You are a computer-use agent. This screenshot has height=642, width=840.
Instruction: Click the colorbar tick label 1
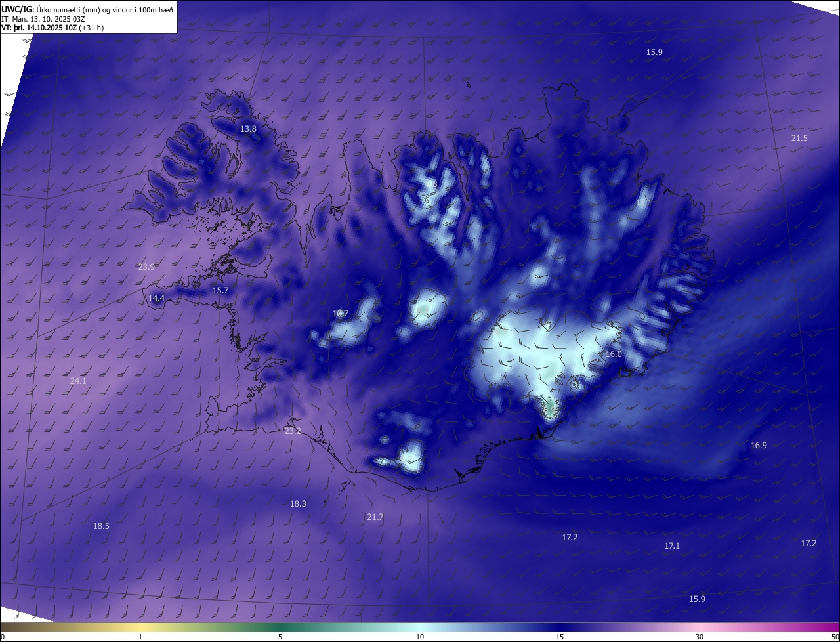click(x=141, y=637)
